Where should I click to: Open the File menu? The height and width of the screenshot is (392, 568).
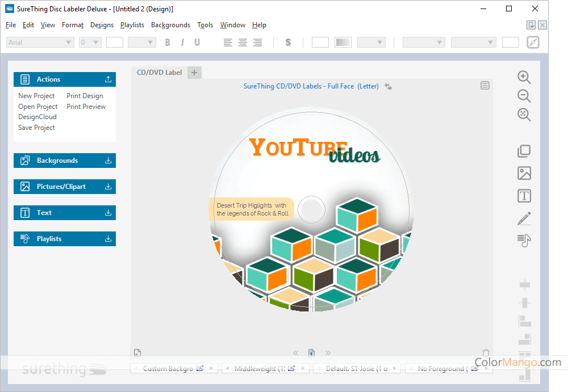coord(11,25)
